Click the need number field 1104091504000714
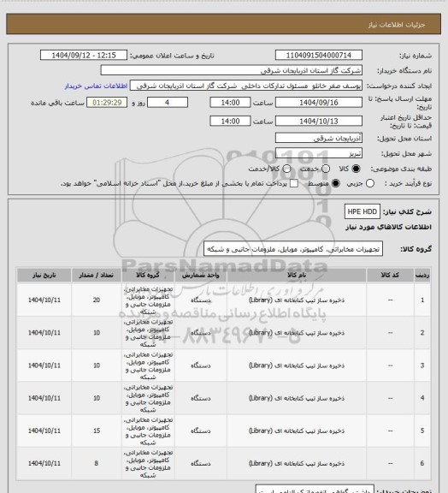The width and height of the screenshot is (448, 493). (x=319, y=56)
